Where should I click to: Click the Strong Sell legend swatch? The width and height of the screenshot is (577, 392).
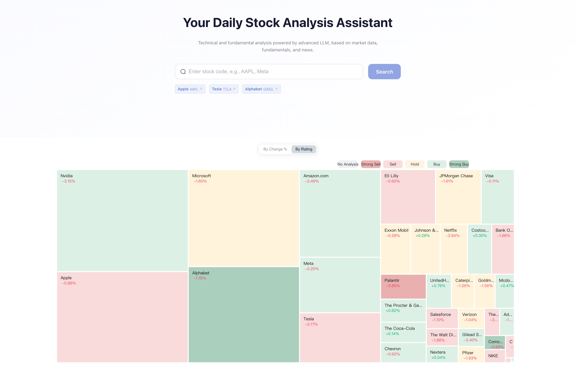tap(370, 164)
